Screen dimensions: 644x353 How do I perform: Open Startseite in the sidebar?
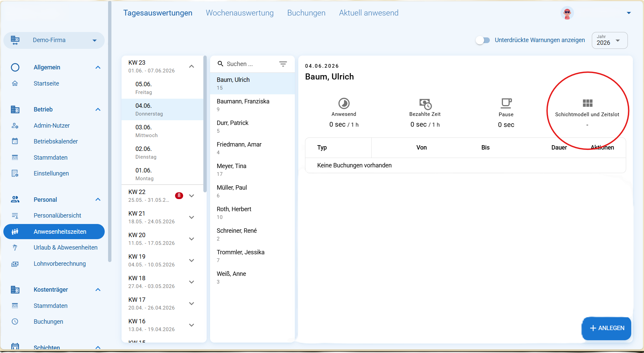point(46,83)
